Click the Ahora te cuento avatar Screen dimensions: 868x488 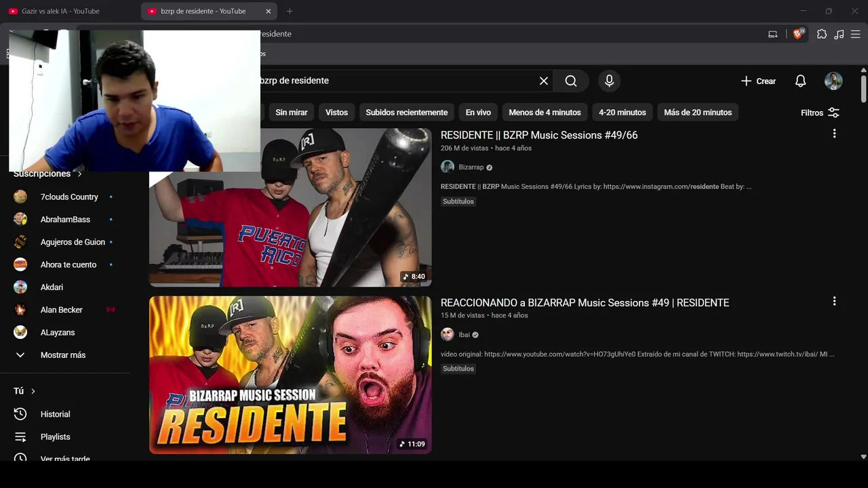pos(20,264)
